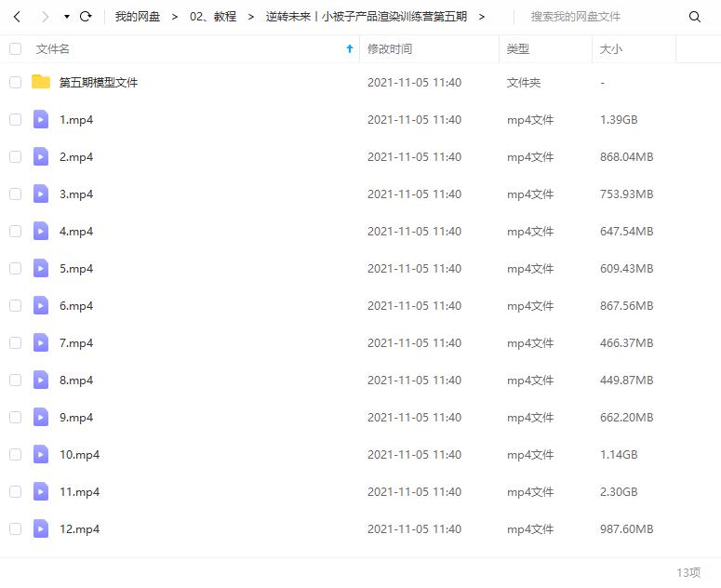Tick the checkbox for 12.mp4
Viewport: 721px width, 588px height.
pyautogui.click(x=15, y=528)
